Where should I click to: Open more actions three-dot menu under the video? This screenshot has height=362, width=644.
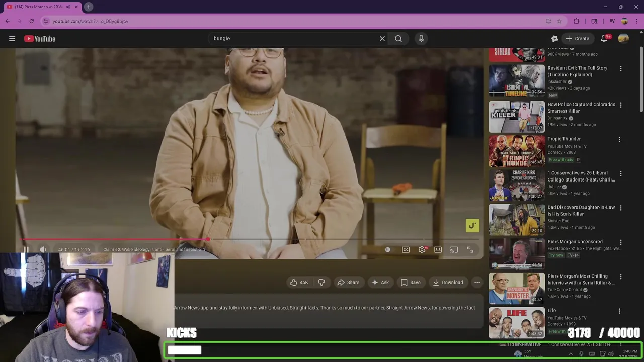[x=477, y=283]
